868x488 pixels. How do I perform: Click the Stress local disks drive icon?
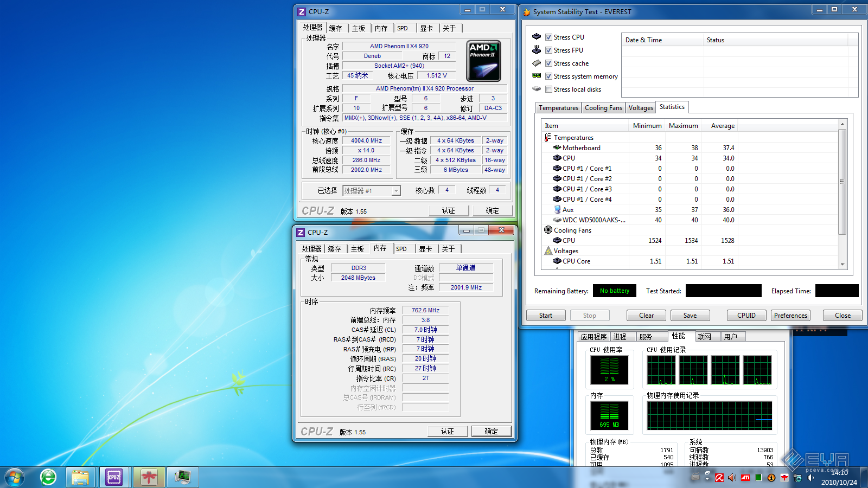coord(537,89)
